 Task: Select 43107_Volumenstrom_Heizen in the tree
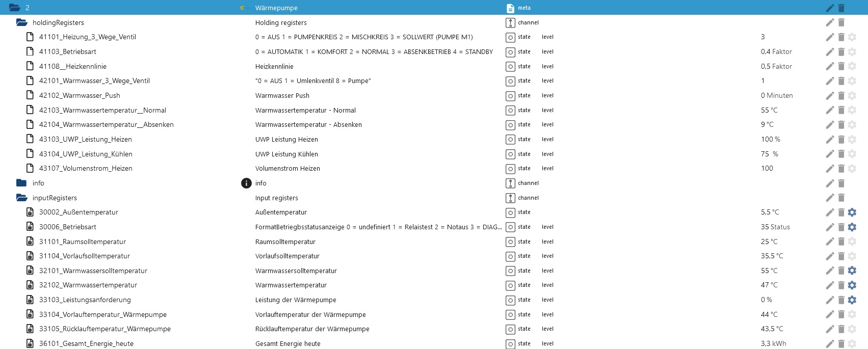(86, 168)
